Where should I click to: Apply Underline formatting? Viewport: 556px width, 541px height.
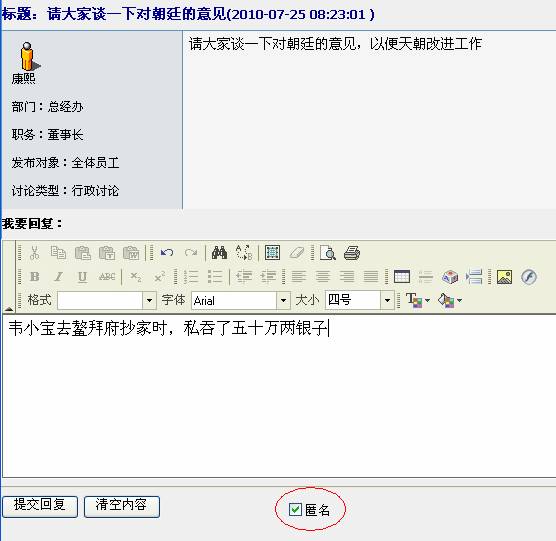82,277
